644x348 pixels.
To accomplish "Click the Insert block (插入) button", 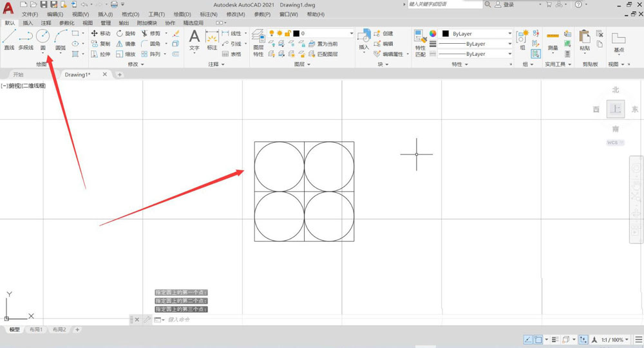I will click(364, 40).
